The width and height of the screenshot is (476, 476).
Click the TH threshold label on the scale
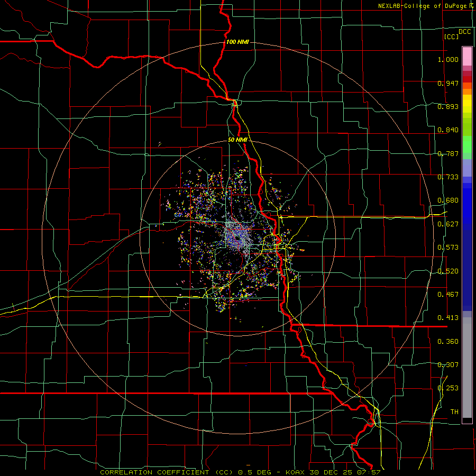point(454,412)
